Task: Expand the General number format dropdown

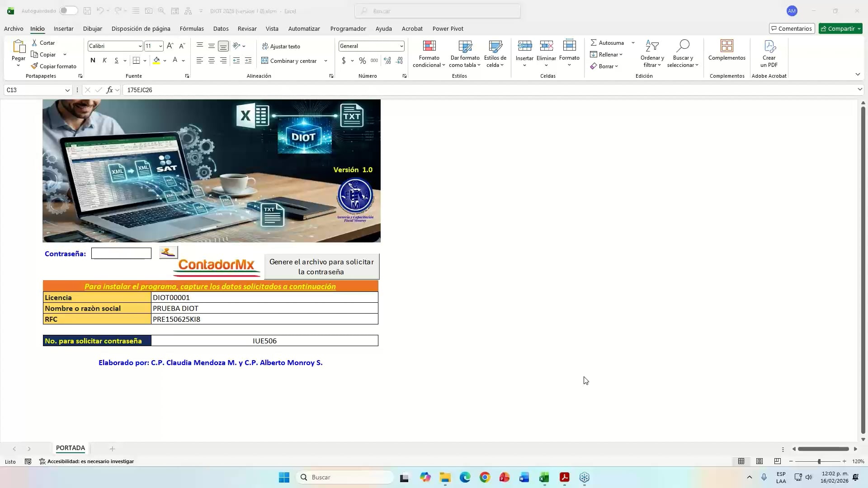Action: [401, 46]
